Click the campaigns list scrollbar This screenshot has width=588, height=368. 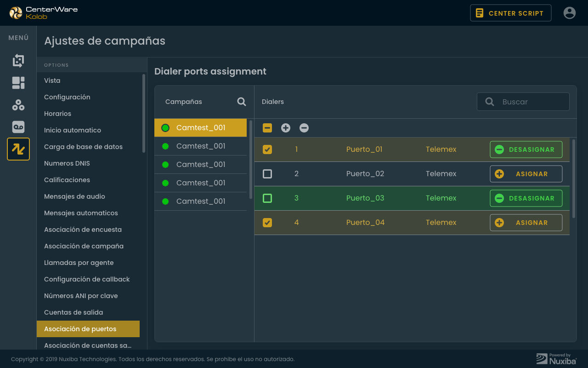coord(251,160)
